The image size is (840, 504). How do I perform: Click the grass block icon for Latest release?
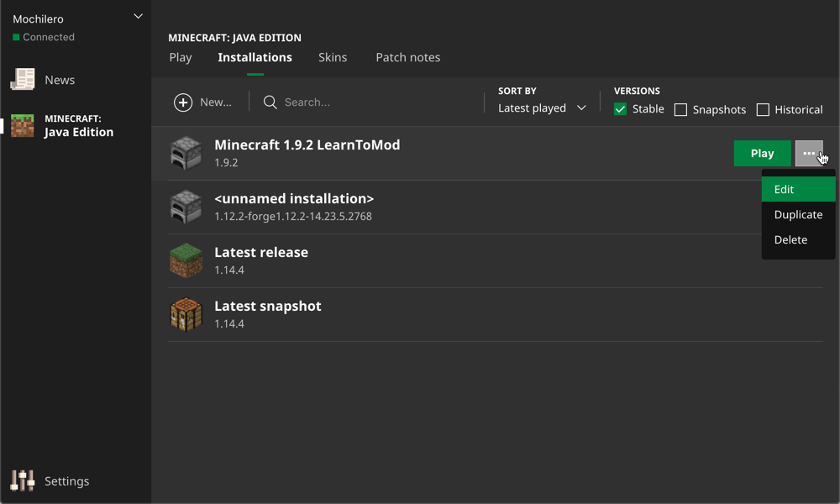coord(186,260)
